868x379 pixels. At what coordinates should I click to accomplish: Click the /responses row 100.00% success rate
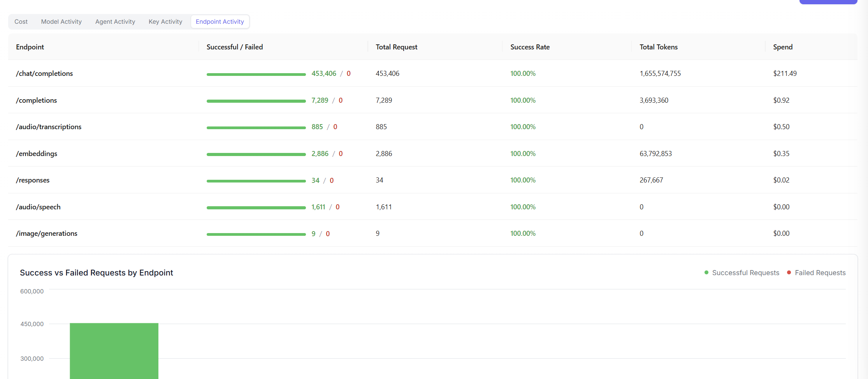pyautogui.click(x=523, y=180)
